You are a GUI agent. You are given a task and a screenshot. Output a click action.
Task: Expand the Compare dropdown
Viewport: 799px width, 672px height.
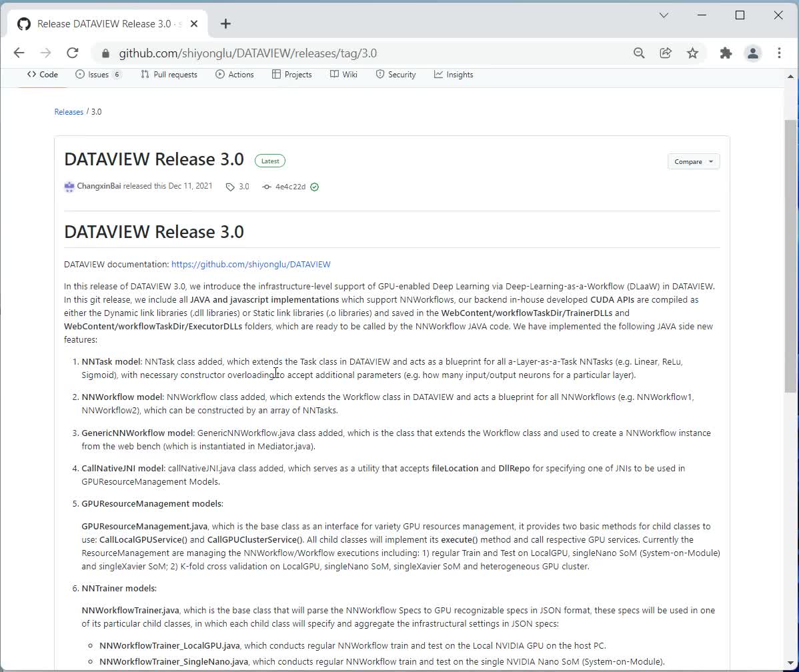tap(694, 161)
